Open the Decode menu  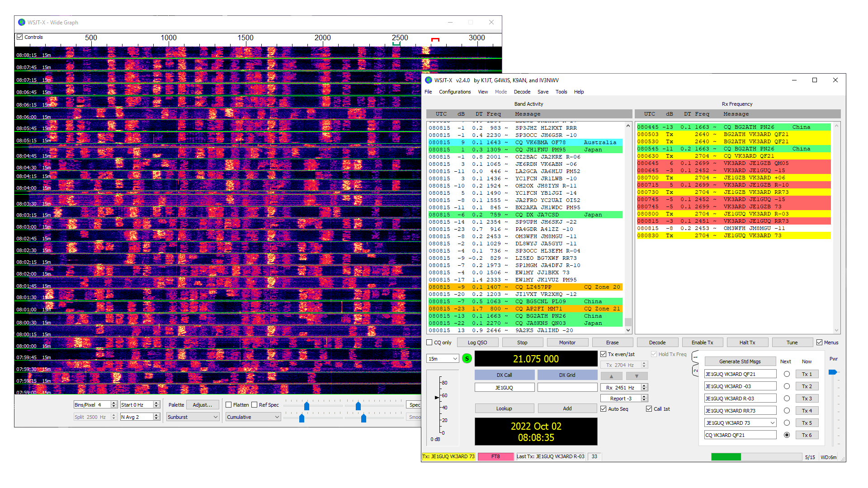click(x=522, y=92)
